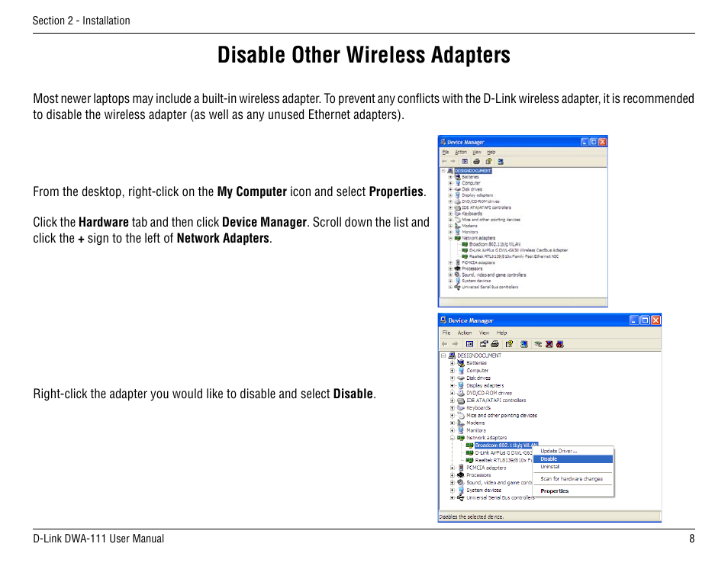
Task: Select D-Link AirPlus Wireless Cardbus Adapter, upper window
Action: click(x=518, y=250)
